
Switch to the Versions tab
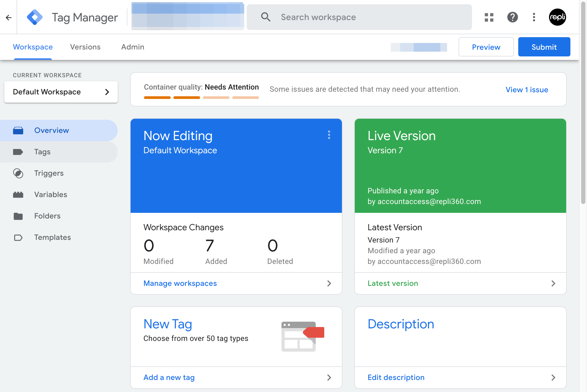coord(85,47)
